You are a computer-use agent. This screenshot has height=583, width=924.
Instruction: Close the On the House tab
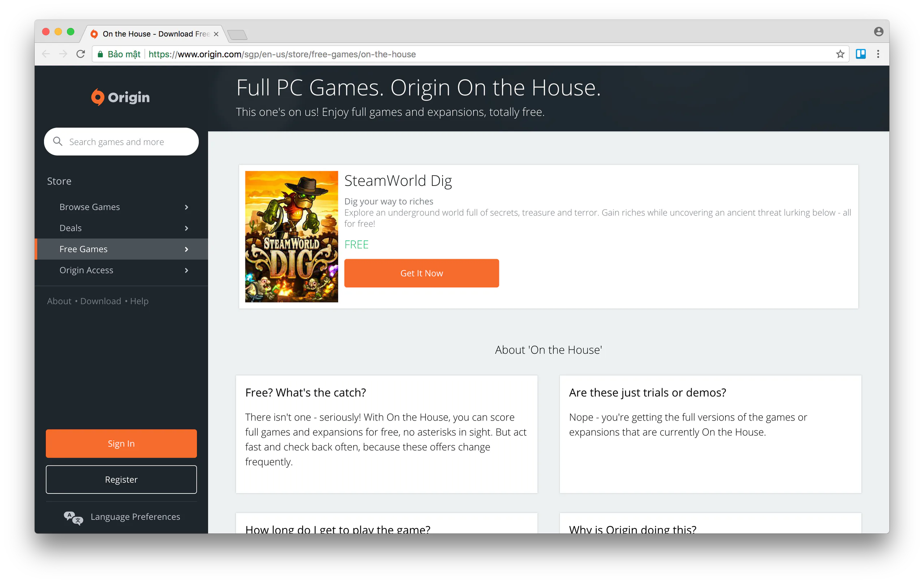pos(216,34)
